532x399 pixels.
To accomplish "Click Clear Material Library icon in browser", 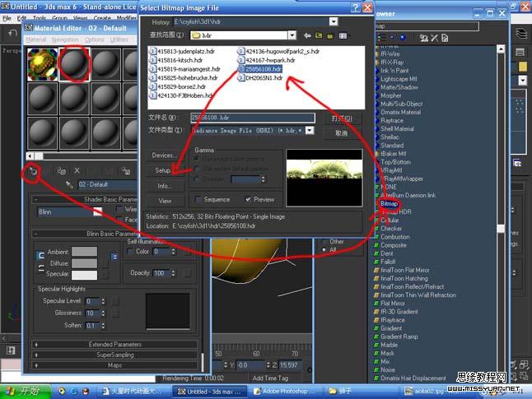I will (445, 38).
